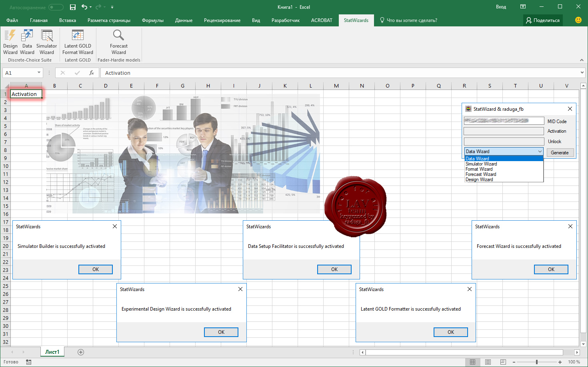The height and width of the screenshot is (367, 588).
Task: Switch to the Разработчик tab
Action: pos(286,20)
